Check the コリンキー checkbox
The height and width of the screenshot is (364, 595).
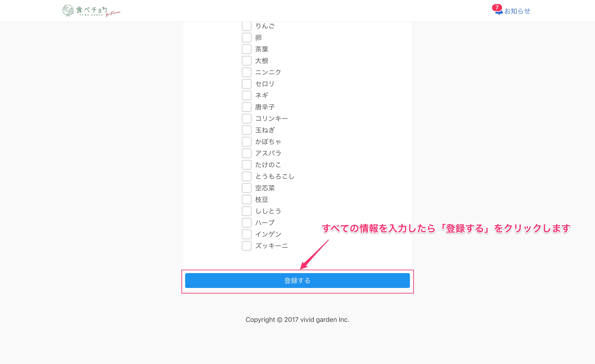click(246, 119)
